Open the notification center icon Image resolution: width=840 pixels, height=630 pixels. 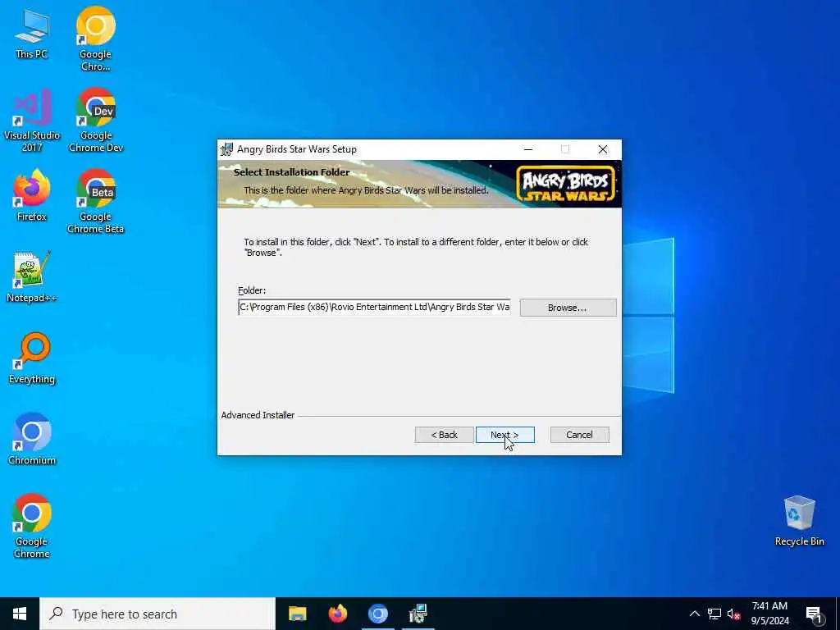point(815,614)
